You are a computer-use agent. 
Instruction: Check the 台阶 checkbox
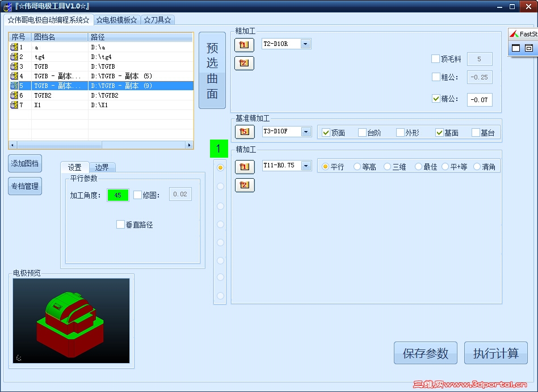[x=362, y=132]
